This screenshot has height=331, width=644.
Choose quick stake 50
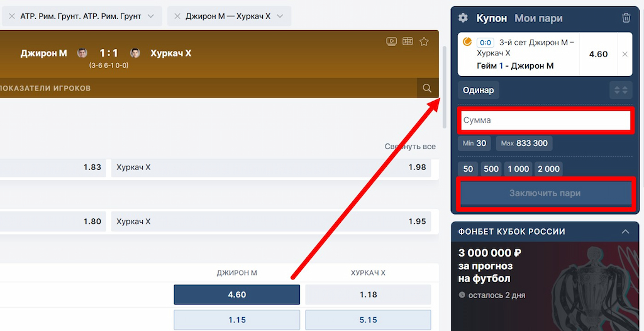tap(468, 169)
